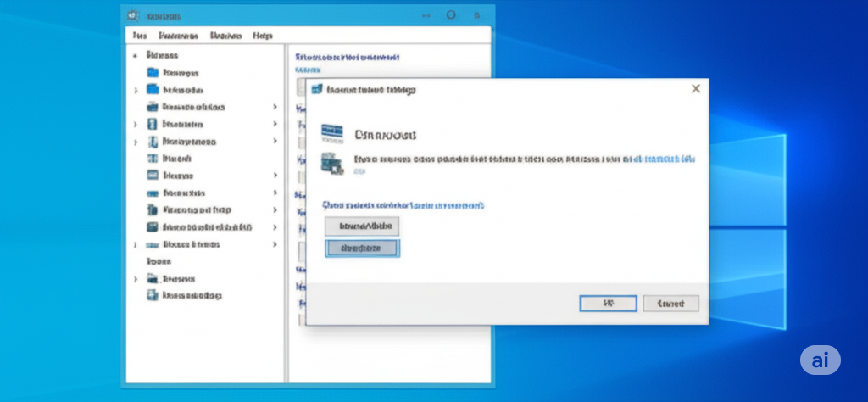Select the last item in the back window tree

pos(185,296)
